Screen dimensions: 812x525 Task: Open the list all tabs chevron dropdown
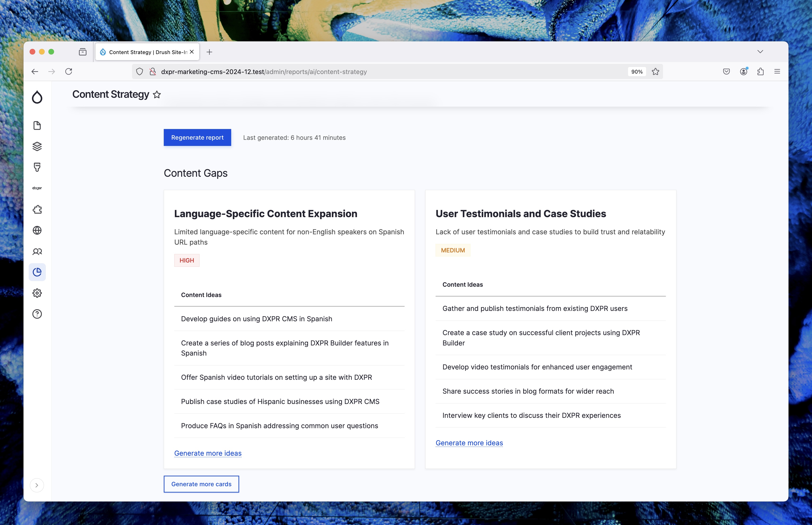click(x=760, y=52)
